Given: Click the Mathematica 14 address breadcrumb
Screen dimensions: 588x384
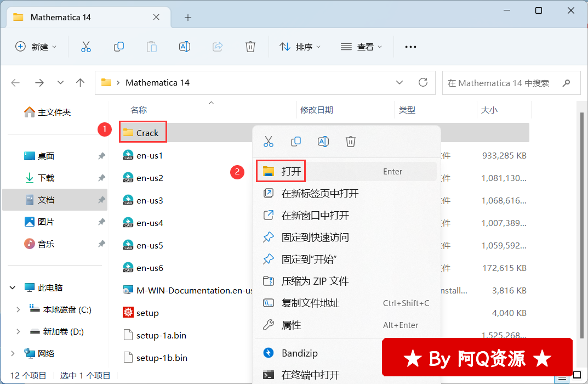Looking at the screenshot, I should pos(157,83).
